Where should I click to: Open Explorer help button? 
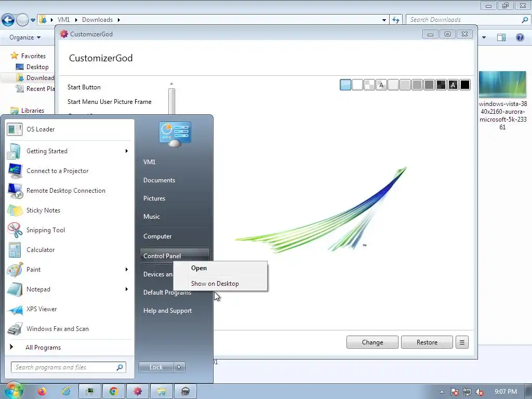click(520, 37)
